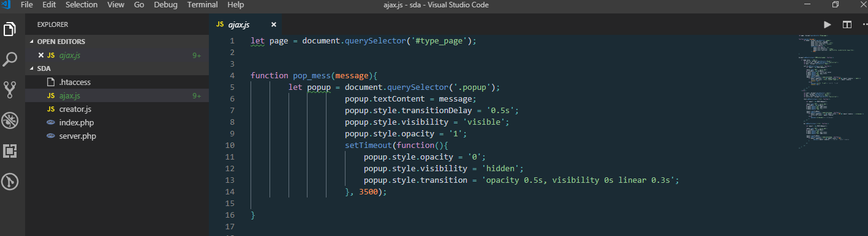Close ajax.js in Open Editors list
This screenshot has height=236, width=868.
tap(41, 55)
